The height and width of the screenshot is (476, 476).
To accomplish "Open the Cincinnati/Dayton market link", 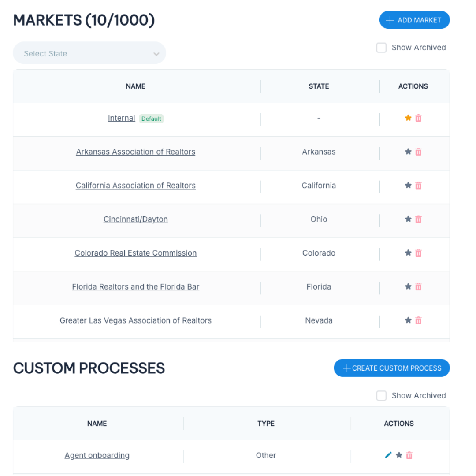I will pos(136,219).
